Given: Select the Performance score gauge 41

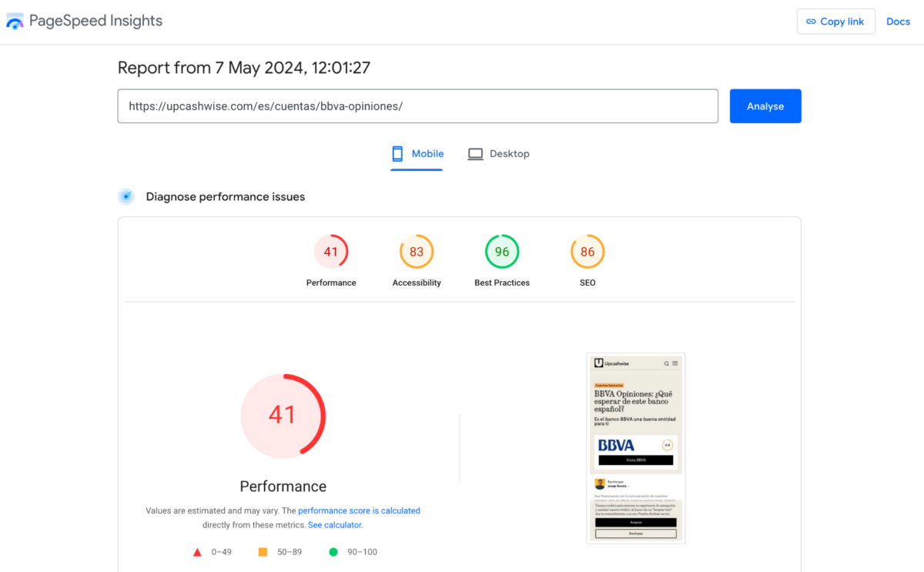Looking at the screenshot, I should (331, 252).
